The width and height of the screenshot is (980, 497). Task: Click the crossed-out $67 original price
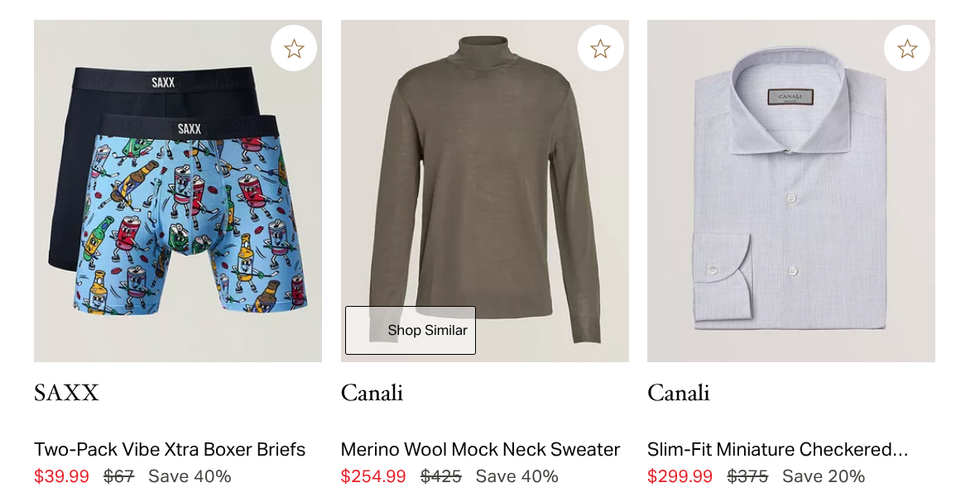[118, 476]
